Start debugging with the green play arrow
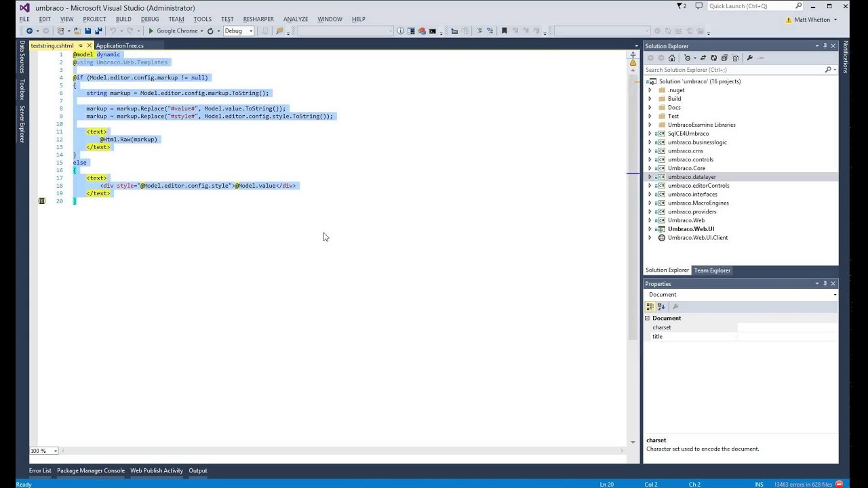 tap(151, 30)
